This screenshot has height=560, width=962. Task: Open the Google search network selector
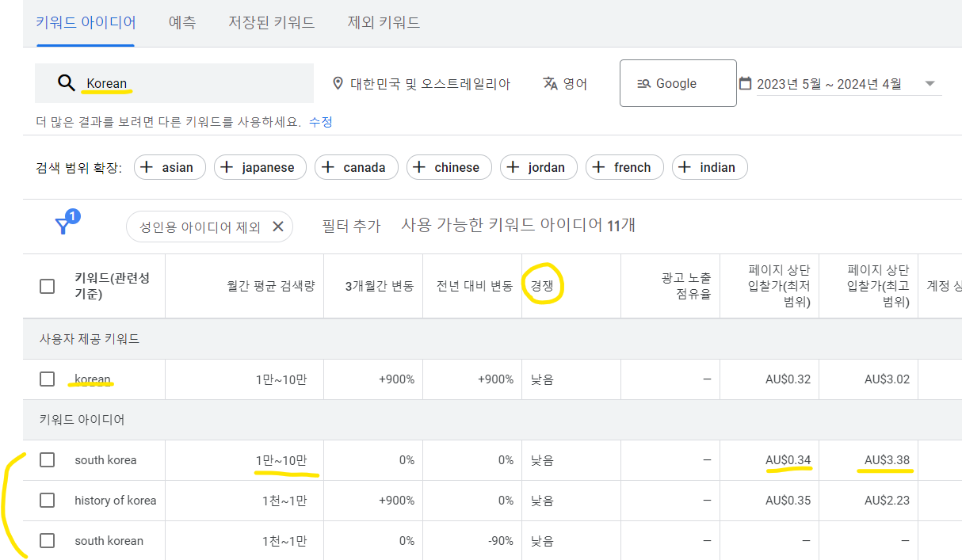click(x=678, y=82)
